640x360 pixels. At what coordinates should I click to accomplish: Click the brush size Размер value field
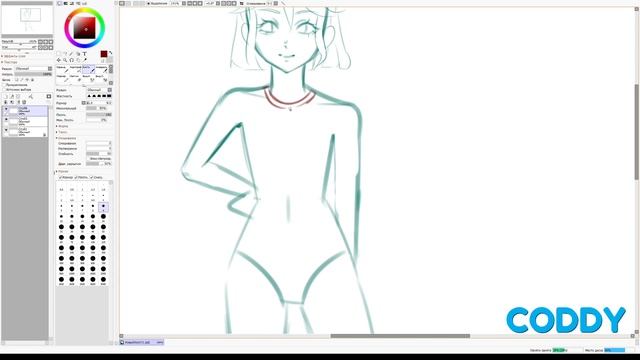tap(100, 103)
